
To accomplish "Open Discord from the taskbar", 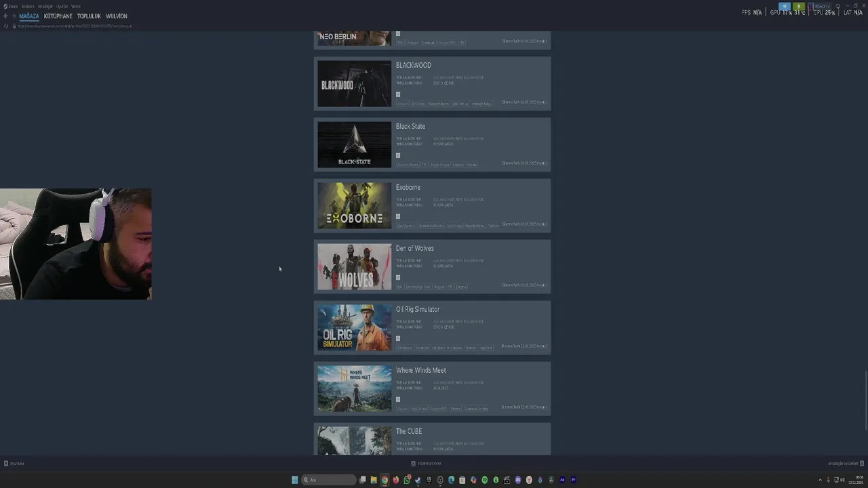I will (x=518, y=480).
